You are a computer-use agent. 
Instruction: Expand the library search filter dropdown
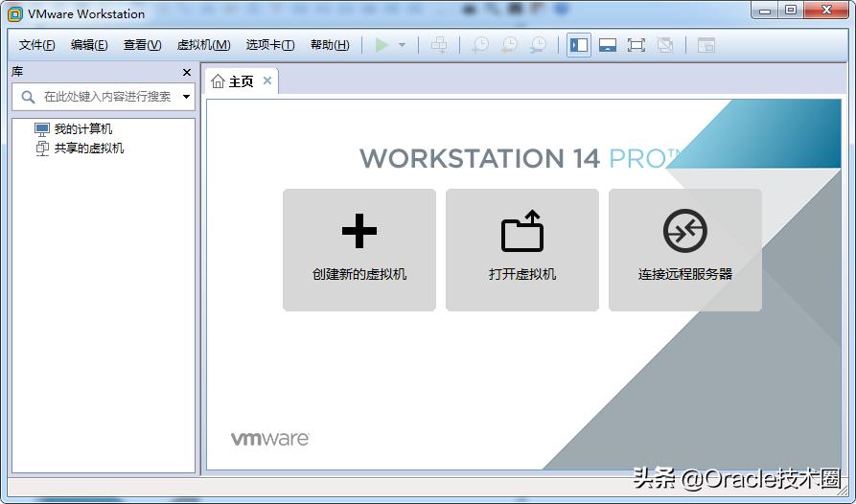(186, 97)
